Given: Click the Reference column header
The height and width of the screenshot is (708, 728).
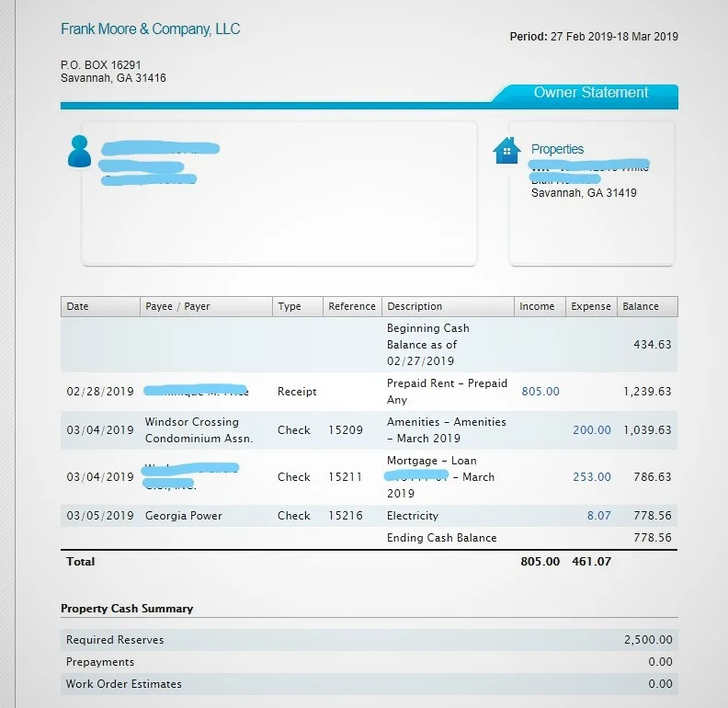Looking at the screenshot, I should (352, 306).
